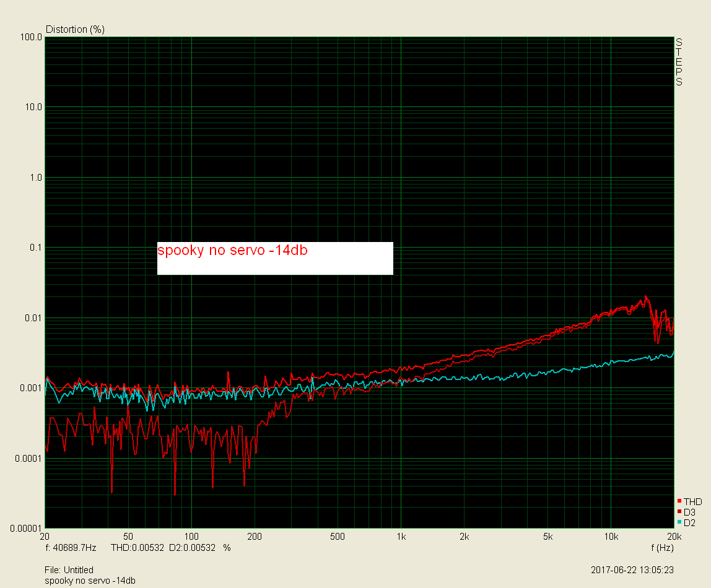Click the 'D2:0.00532' readout value
The width and height of the screenshot is (711, 588).
click(x=192, y=548)
